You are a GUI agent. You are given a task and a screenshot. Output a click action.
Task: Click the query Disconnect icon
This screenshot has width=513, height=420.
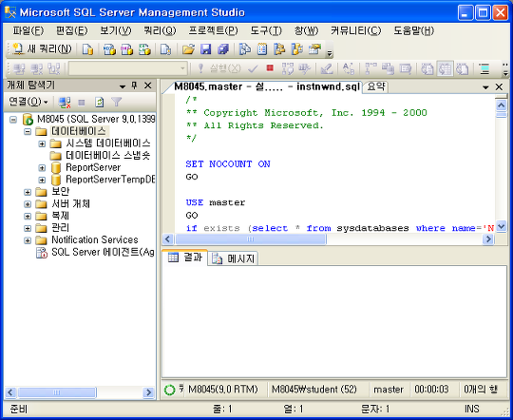[37, 68]
